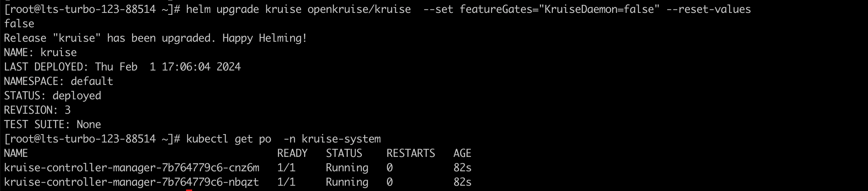Viewport: 868px width, 191px height.
Task: Click pod name ending in nbqzt
Action: click(x=131, y=182)
